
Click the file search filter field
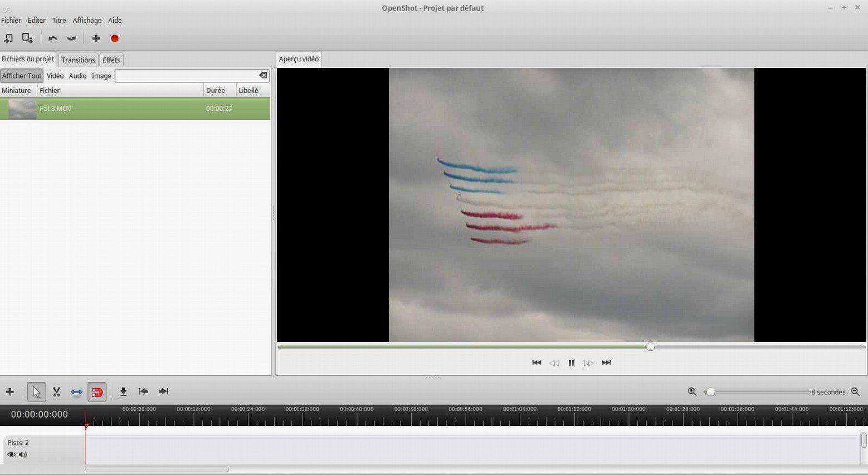click(186, 76)
